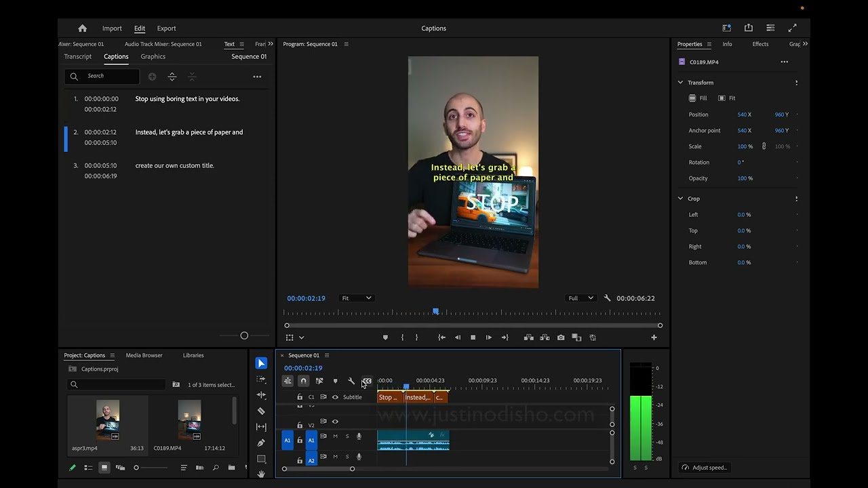Open the Program Monitor button editor plus

point(654,338)
